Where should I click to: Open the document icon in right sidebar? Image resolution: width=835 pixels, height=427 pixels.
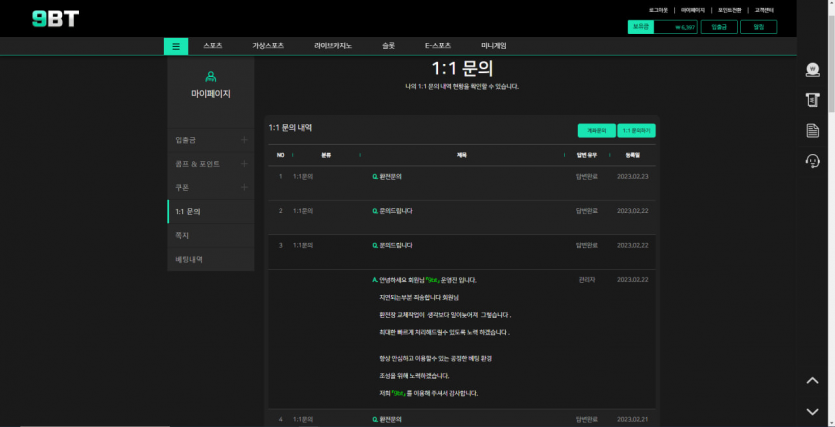click(x=813, y=131)
